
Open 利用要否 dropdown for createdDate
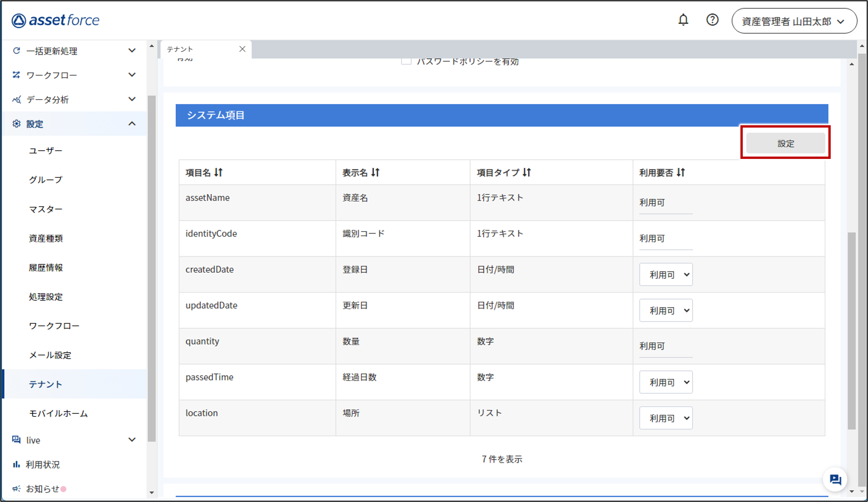tap(666, 274)
